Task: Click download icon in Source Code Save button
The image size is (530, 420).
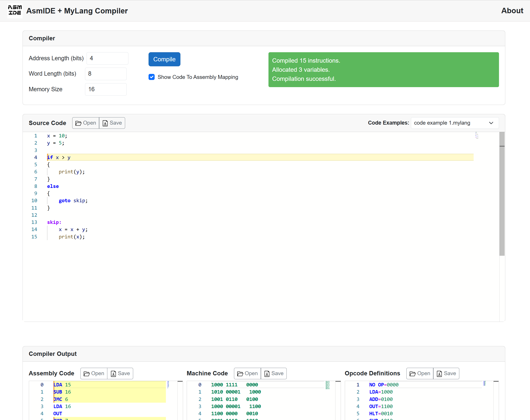Action: pos(105,123)
